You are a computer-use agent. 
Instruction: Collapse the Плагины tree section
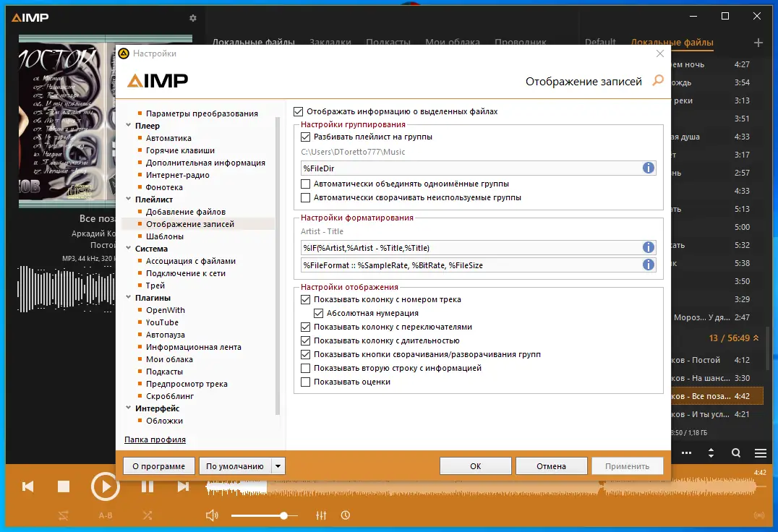(129, 298)
